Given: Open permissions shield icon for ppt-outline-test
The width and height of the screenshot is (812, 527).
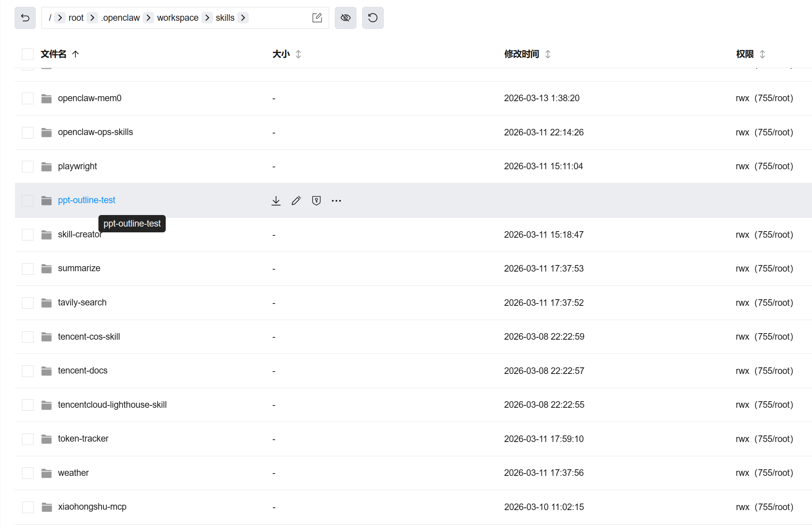Looking at the screenshot, I should tap(316, 201).
